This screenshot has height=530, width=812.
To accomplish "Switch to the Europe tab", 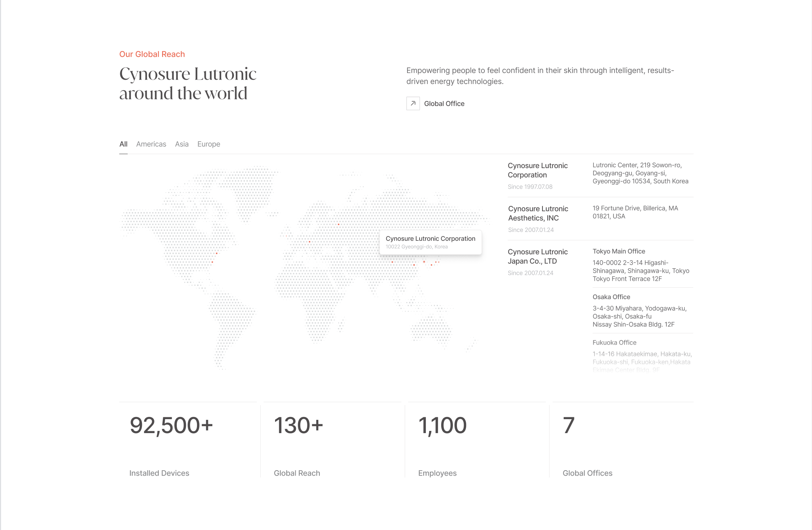I will click(x=209, y=144).
